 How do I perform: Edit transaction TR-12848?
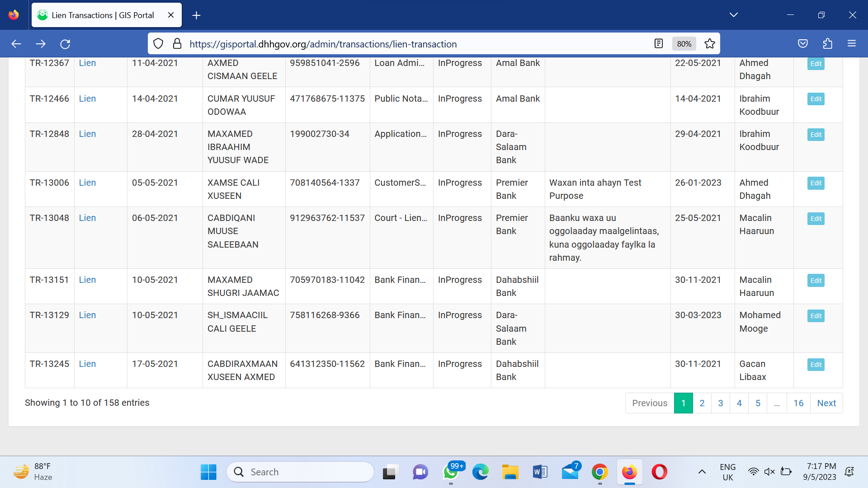816,135
